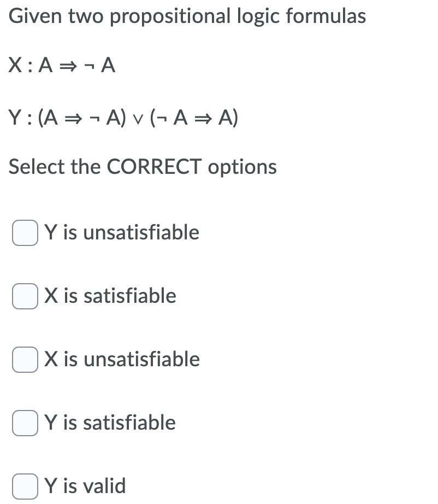Check the 'Y is unsatisfiable' checkbox
Viewport: 438px width, 504px height.
click(24, 232)
